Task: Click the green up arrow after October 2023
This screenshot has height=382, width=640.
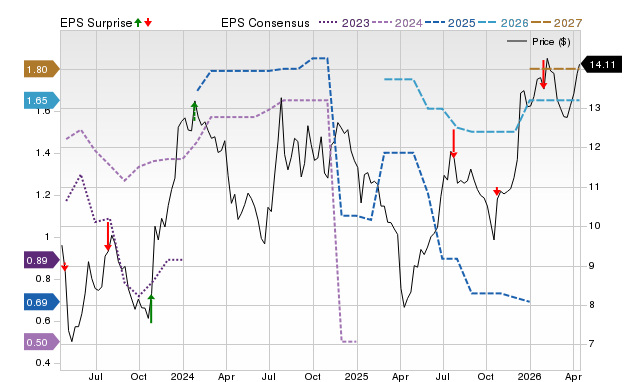Action: coord(151,309)
